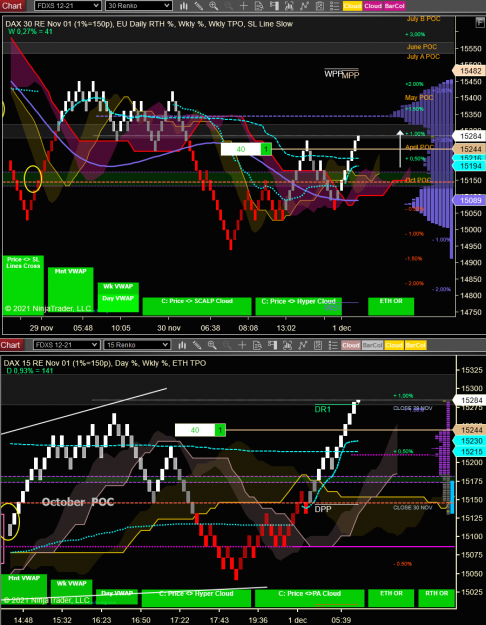Click the 'DPP' label in bottom chart
This screenshot has height=625, width=486.
pos(323,509)
